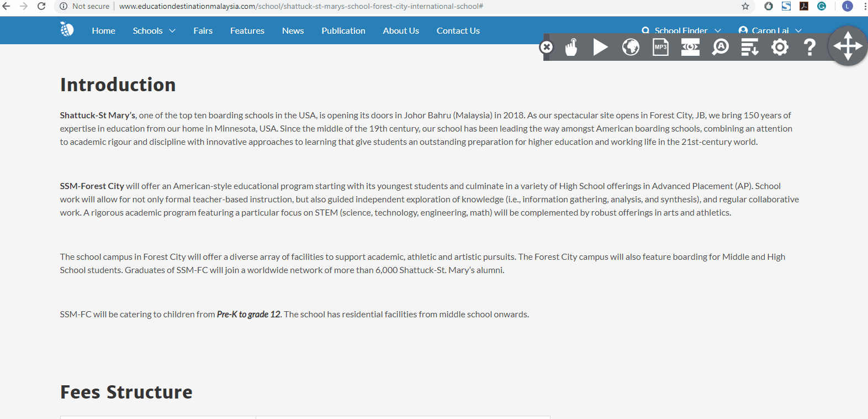The height and width of the screenshot is (419, 868).
Task: Bookmark this page with the star icon
Action: point(745,7)
